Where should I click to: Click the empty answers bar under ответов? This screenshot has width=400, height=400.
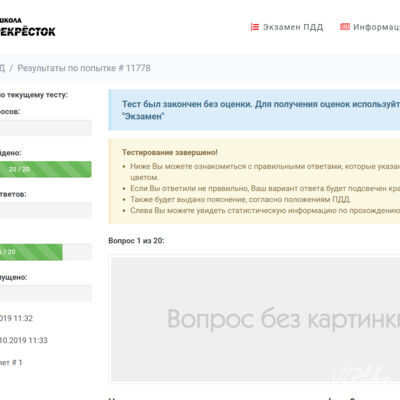click(x=46, y=211)
